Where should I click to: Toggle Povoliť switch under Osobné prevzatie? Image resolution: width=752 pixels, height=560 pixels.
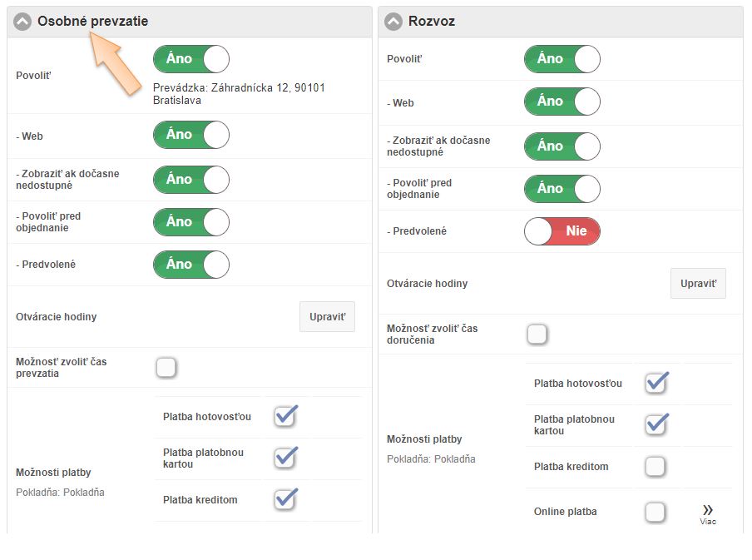coord(190,59)
